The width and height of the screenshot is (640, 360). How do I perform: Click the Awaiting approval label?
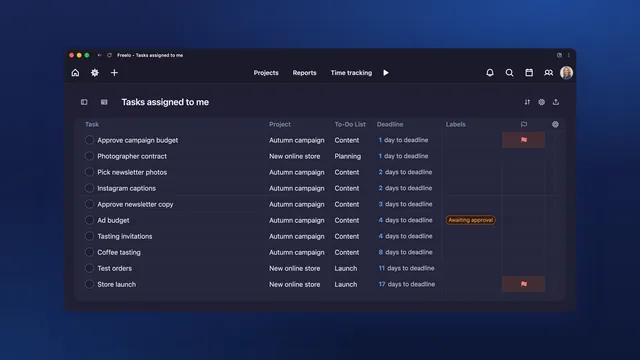(471, 220)
